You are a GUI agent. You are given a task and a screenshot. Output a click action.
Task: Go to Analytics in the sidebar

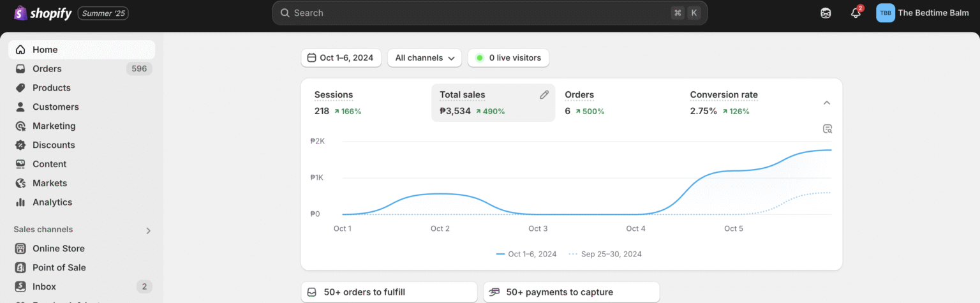pyautogui.click(x=52, y=202)
